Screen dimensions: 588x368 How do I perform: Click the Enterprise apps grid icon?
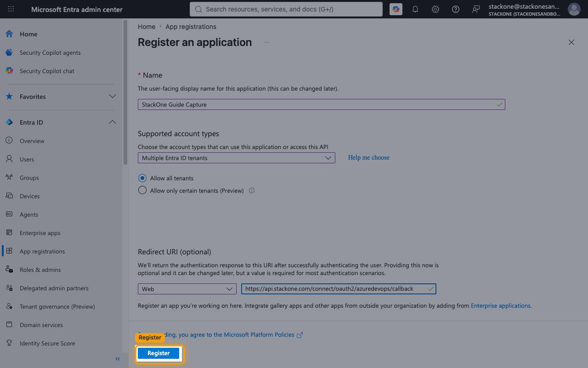9,233
